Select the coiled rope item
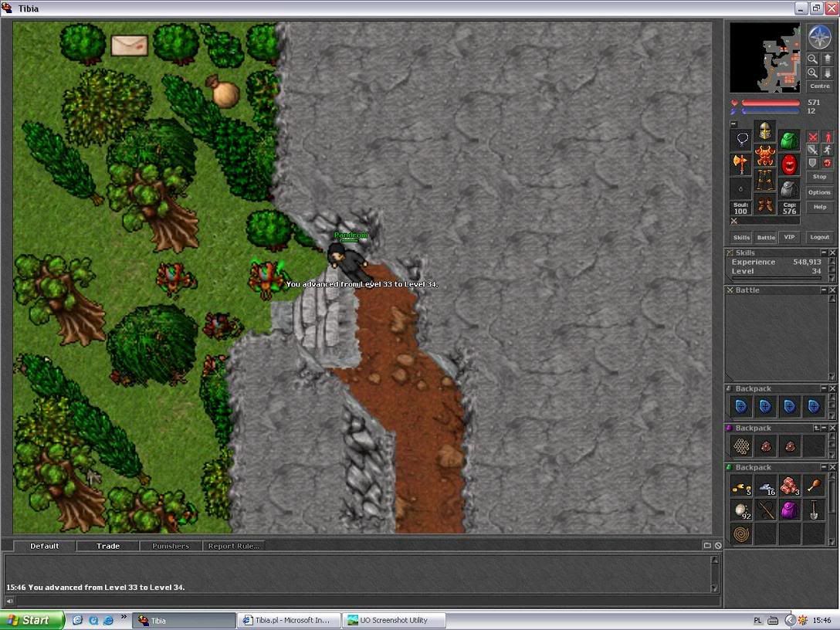This screenshot has height=630, width=840. point(741,534)
